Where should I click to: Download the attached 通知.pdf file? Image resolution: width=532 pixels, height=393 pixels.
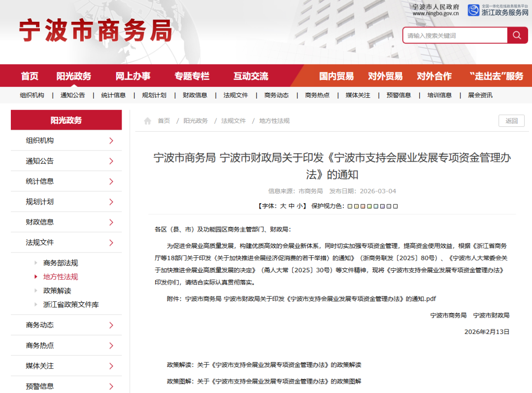pyautogui.click(x=310, y=299)
